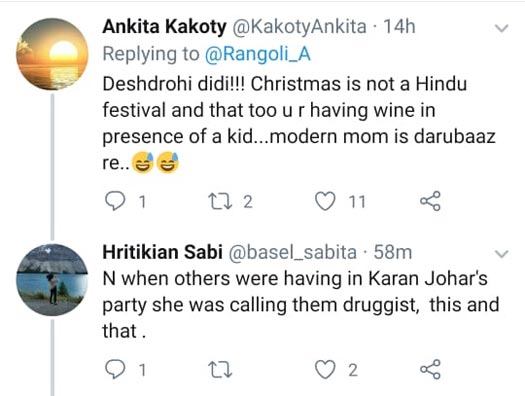Click the 14h timestamp
Screen dimensions: 525x396
(399, 26)
